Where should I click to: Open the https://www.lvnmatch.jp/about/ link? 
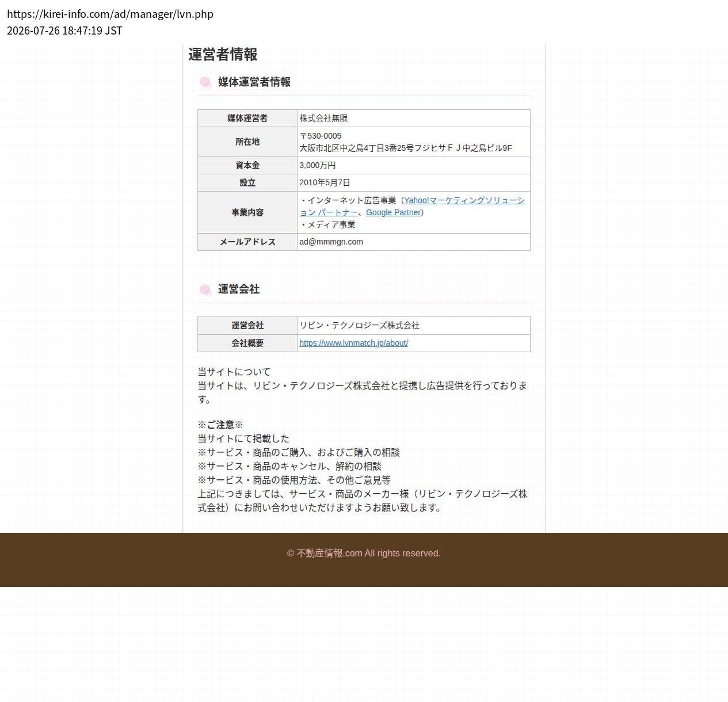pos(353,343)
